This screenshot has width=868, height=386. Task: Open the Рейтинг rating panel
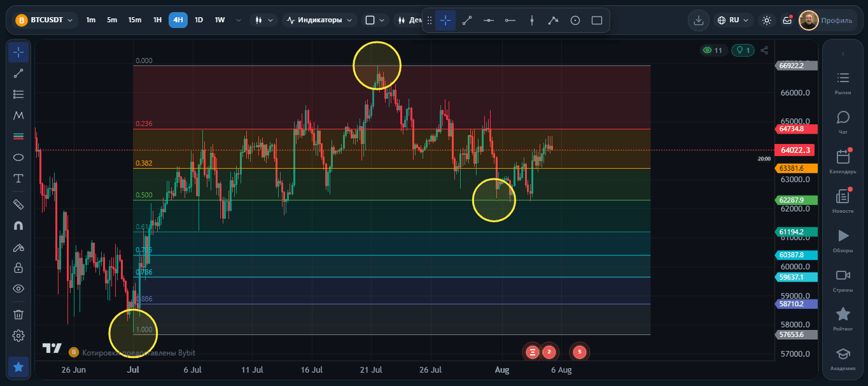843,319
